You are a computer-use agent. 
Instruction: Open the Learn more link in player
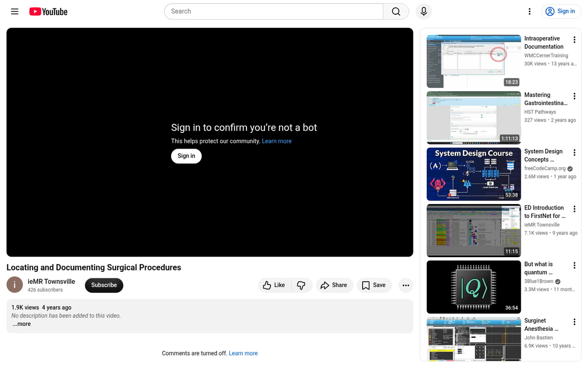tap(276, 141)
